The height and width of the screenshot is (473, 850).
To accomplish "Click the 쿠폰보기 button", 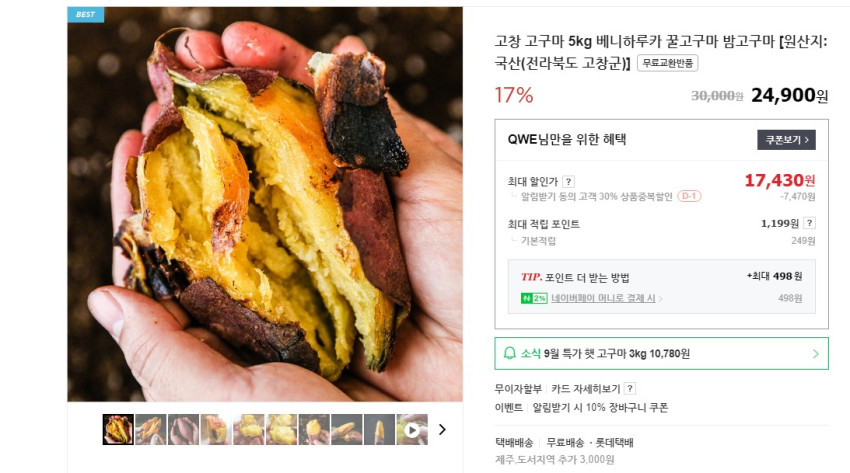I will 786,140.
